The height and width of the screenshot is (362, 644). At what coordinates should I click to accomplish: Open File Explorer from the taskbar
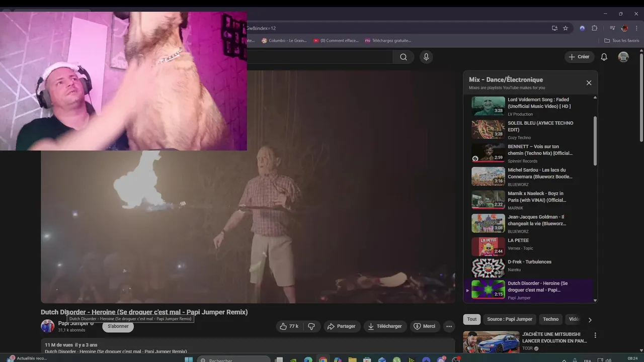[x=352, y=360]
